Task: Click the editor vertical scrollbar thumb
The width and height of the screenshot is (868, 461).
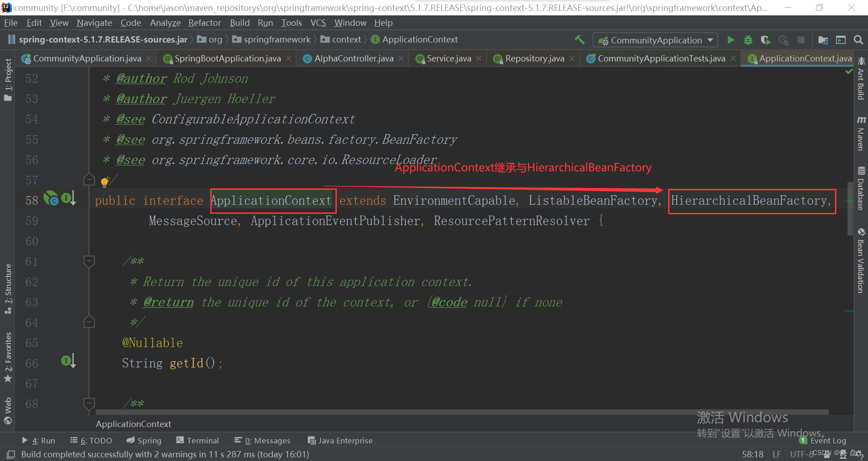Action: coord(849,209)
